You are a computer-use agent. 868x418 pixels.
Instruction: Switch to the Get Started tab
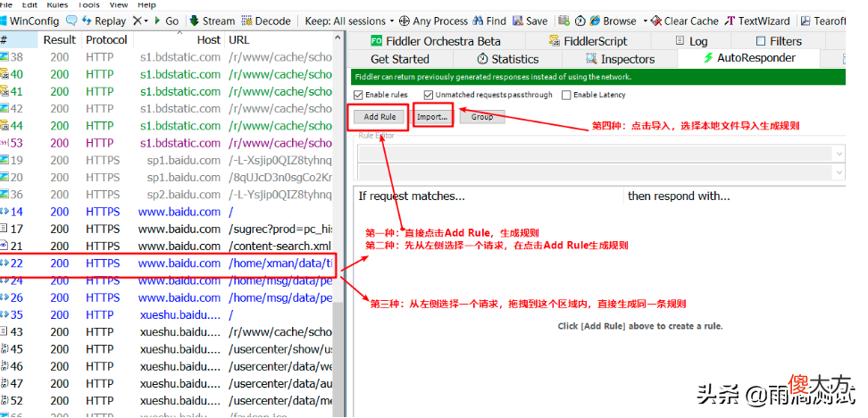(x=400, y=59)
